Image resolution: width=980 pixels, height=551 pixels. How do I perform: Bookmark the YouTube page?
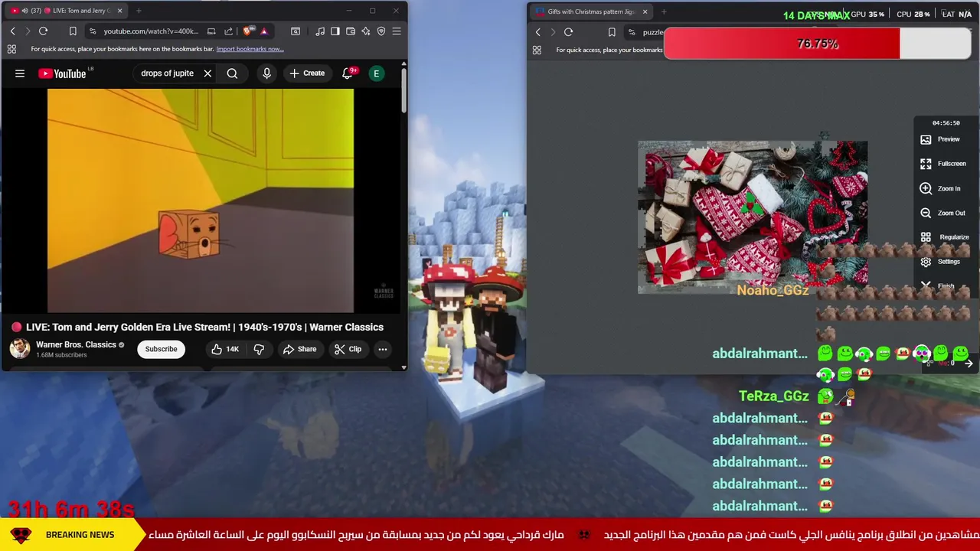(x=73, y=31)
